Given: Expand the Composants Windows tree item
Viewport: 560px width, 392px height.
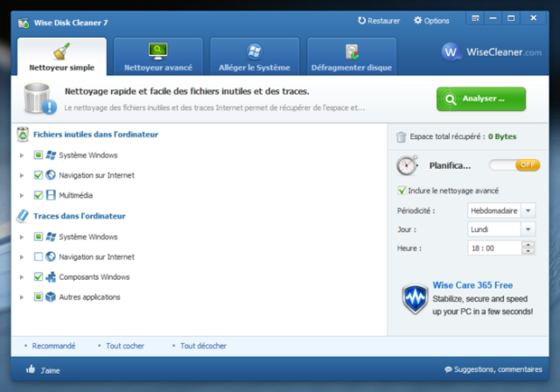Looking at the screenshot, I should [22, 276].
